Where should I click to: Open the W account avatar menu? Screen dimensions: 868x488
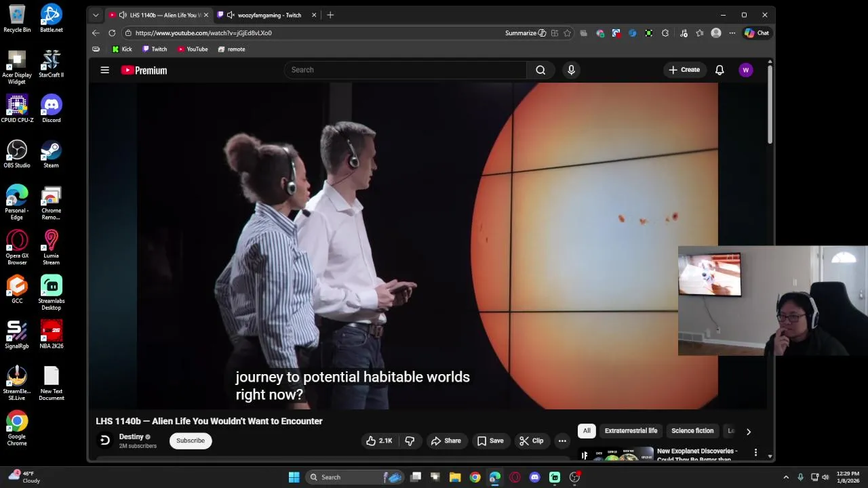(745, 70)
